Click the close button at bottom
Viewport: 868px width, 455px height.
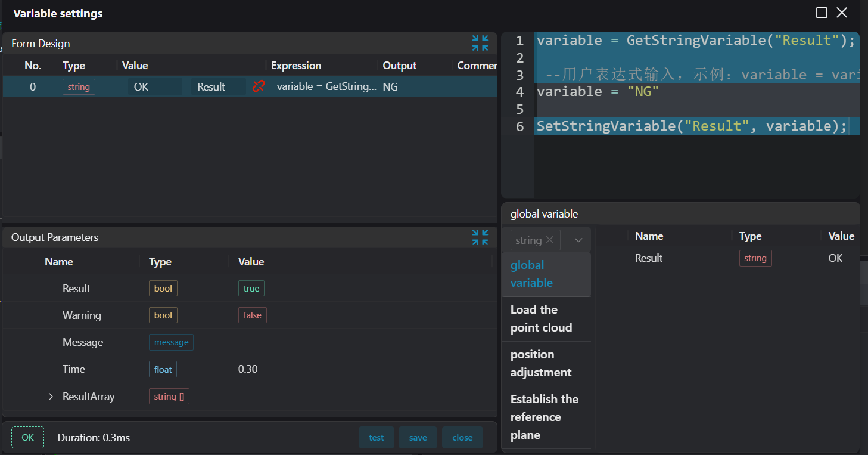tap(462, 438)
